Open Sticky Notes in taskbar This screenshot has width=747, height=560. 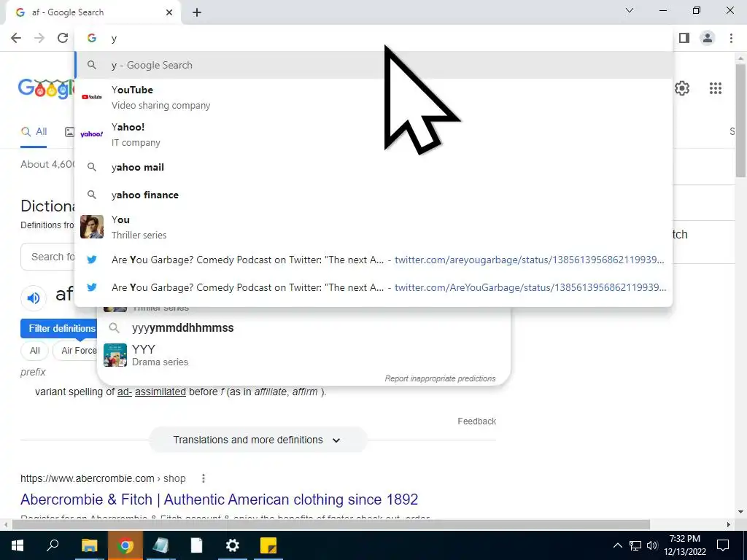(x=268, y=545)
